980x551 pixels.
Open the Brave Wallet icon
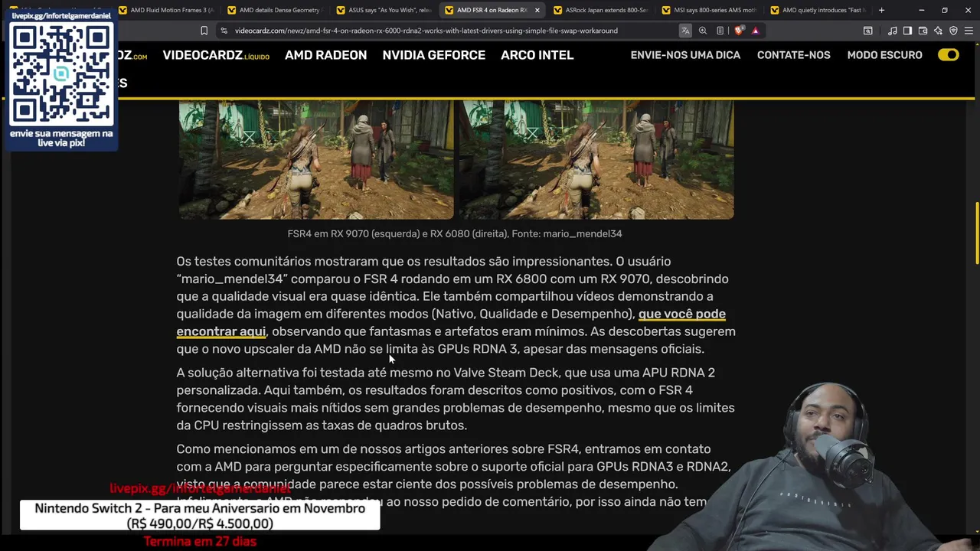(923, 31)
